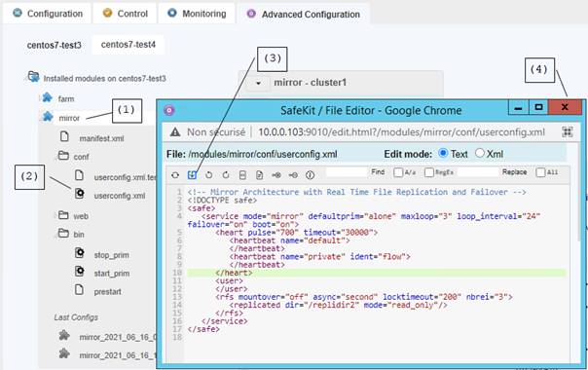
Task: Click the Installed modules folder icon
Action: click(x=33, y=77)
